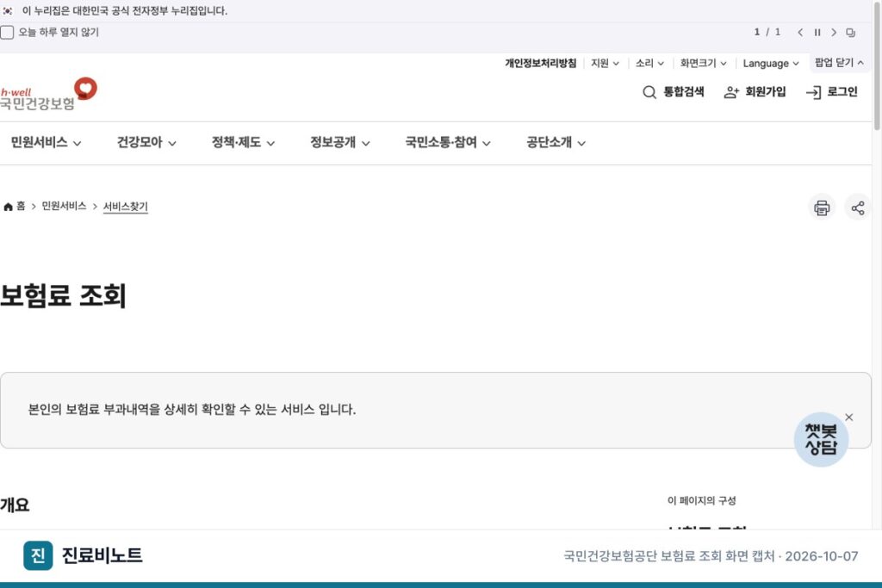Click the 민원서비스 breadcrumb link
The image size is (882, 588).
tap(64, 207)
